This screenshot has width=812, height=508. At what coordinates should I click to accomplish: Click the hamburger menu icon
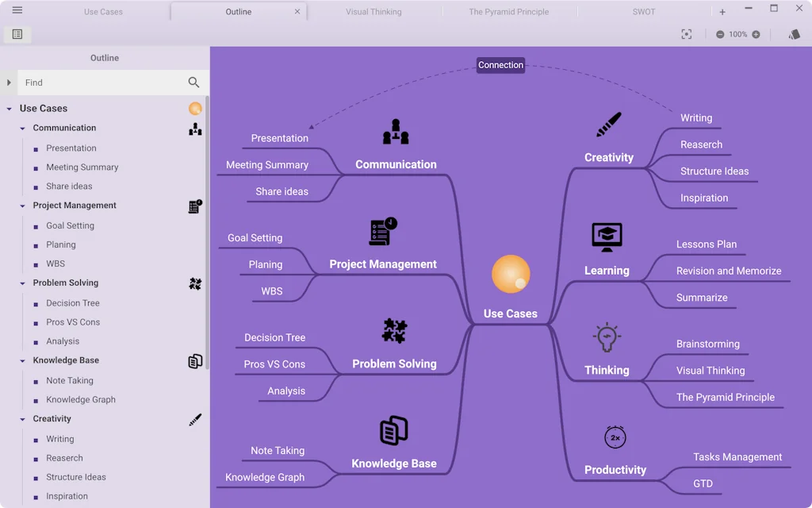[x=17, y=10]
